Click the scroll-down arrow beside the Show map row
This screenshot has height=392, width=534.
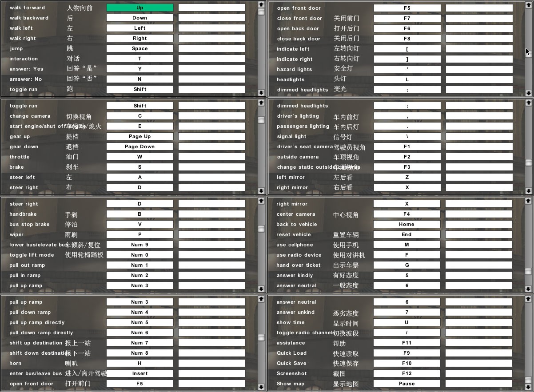tap(528, 387)
